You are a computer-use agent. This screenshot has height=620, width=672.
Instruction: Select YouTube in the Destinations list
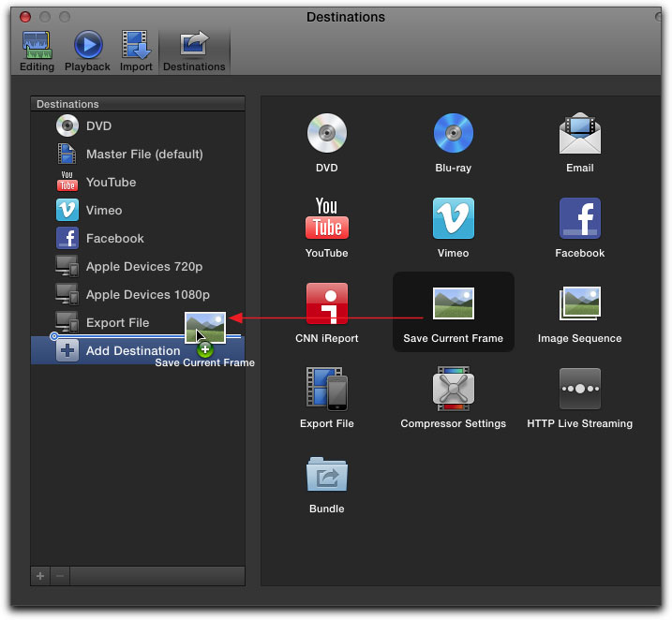pyautogui.click(x=138, y=182)
